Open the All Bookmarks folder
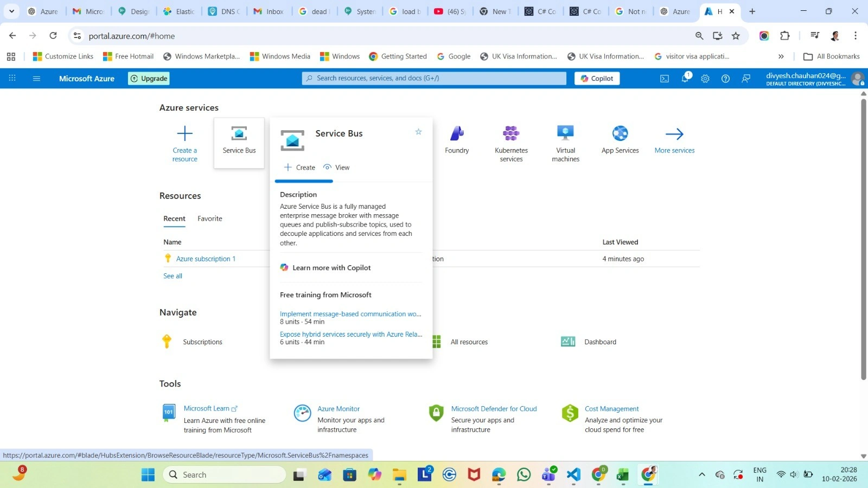The width and height of the screenshot is (868, 488). pyautogui.click(x=831, y=56)
